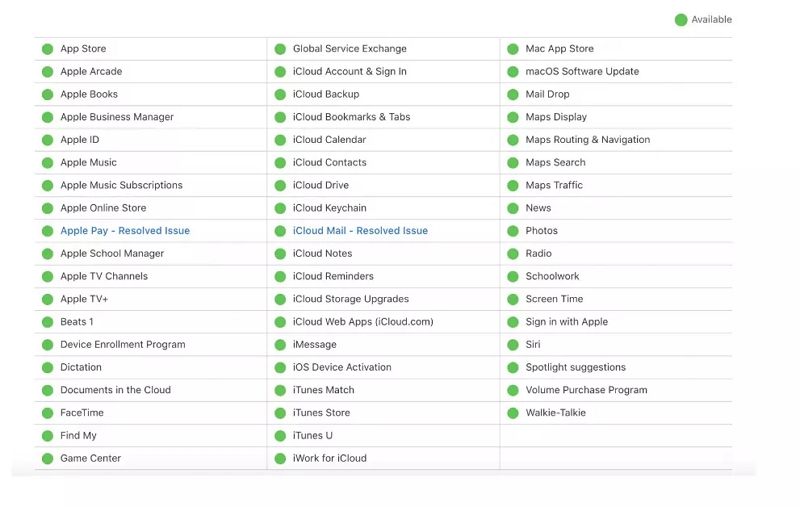Click the Screen Time service name
800x507 pixels.
click(554, 299)
